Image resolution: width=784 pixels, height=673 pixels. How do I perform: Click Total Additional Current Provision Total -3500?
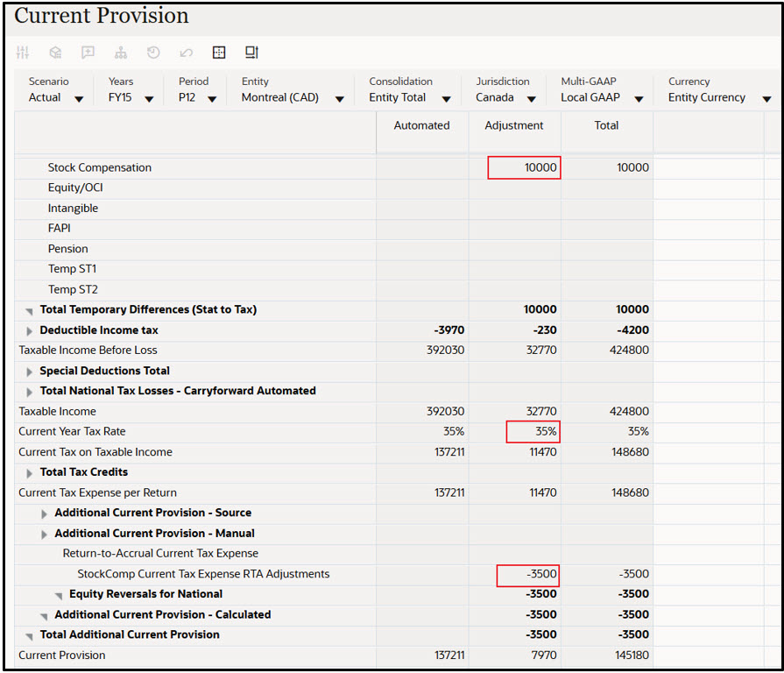point(633,634)
